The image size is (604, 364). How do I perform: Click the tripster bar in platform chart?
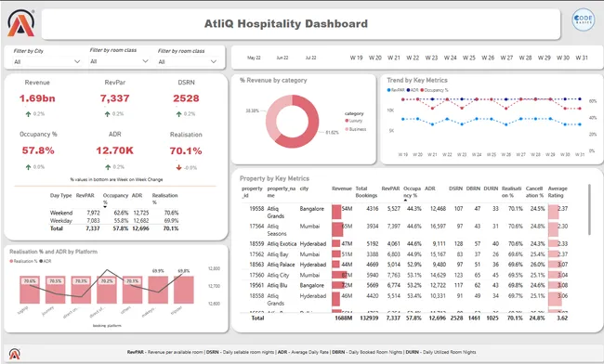(184, 290)
